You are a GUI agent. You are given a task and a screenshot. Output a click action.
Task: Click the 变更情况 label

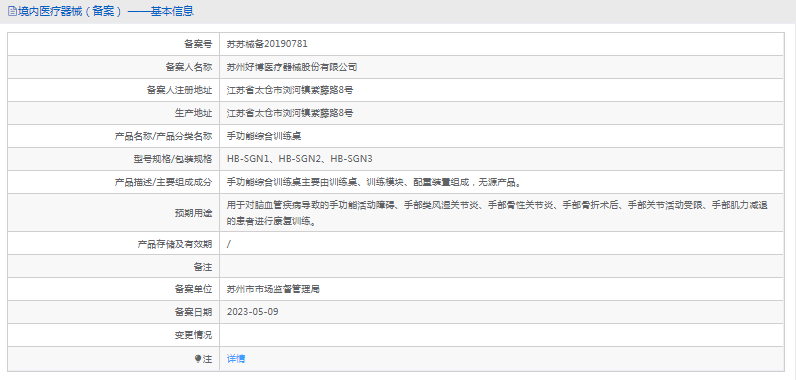[x=193, y=335]
